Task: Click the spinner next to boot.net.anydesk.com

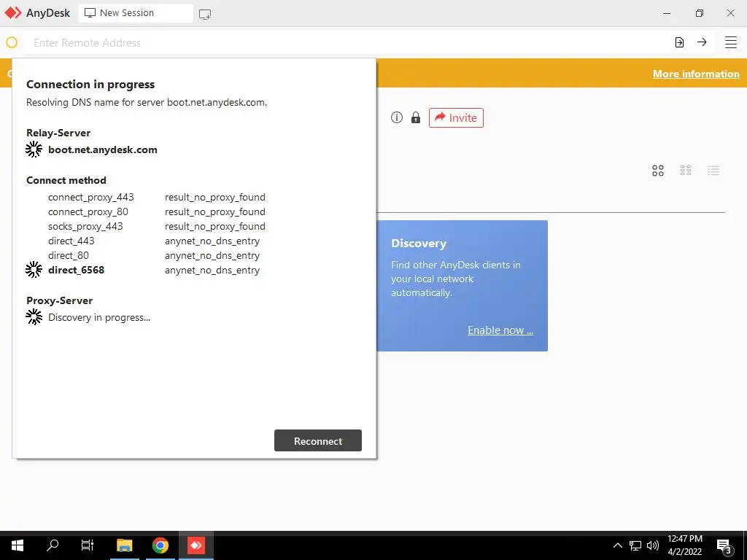Action: (34, 149)
